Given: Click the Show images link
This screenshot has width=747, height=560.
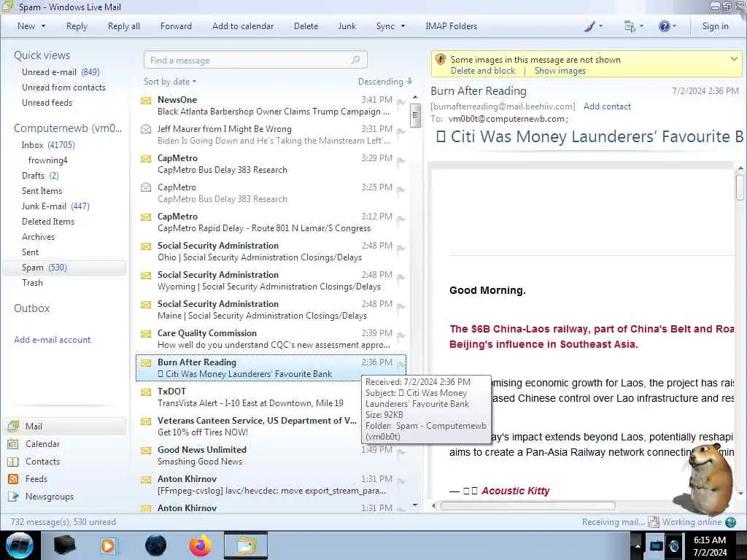Looking at the screenshot, I should 560,71.
